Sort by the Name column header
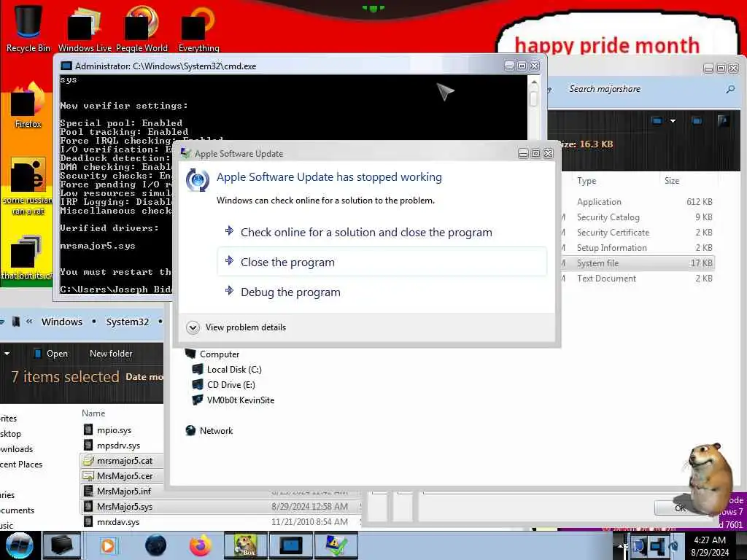 93,413
